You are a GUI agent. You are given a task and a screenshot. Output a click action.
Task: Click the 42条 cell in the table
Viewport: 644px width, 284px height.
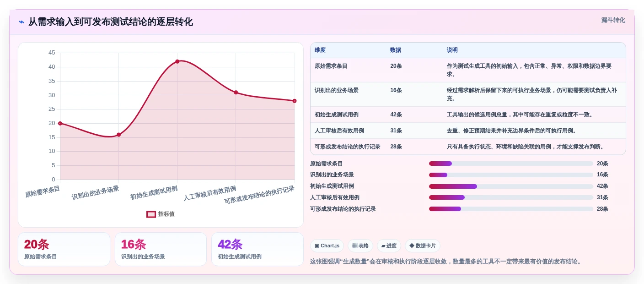click(x=396, y=115)
